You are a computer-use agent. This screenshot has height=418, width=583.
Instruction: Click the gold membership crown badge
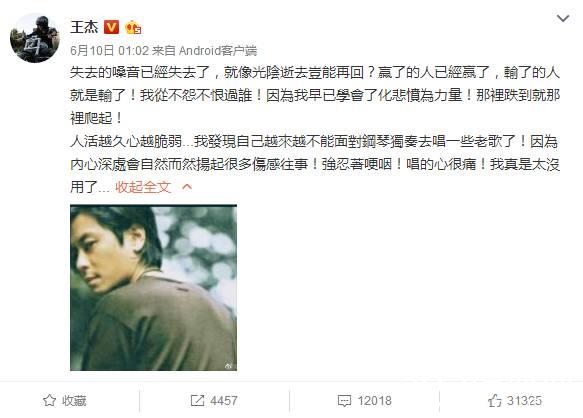tap(133, 27)
